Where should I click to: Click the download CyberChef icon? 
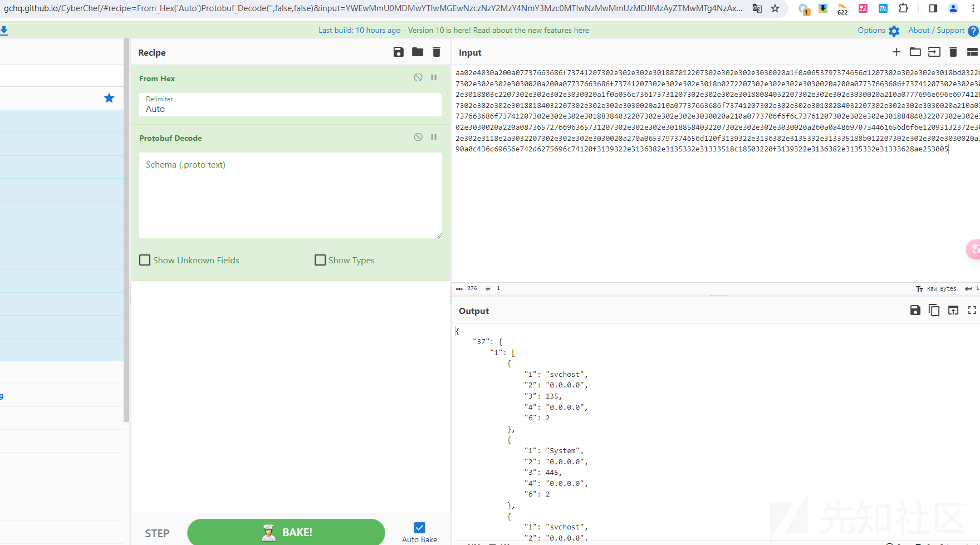coord(4,31)
